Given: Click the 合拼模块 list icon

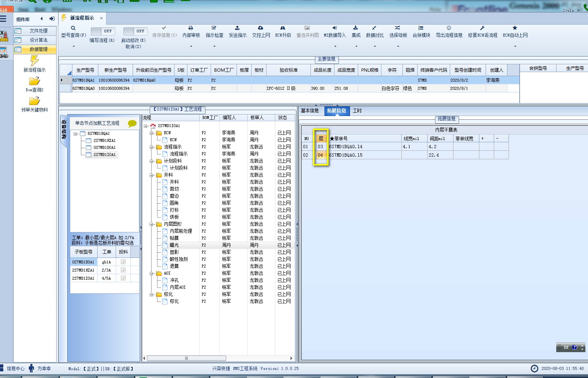Looking at the screenshot, I should [x=421, y=28].
